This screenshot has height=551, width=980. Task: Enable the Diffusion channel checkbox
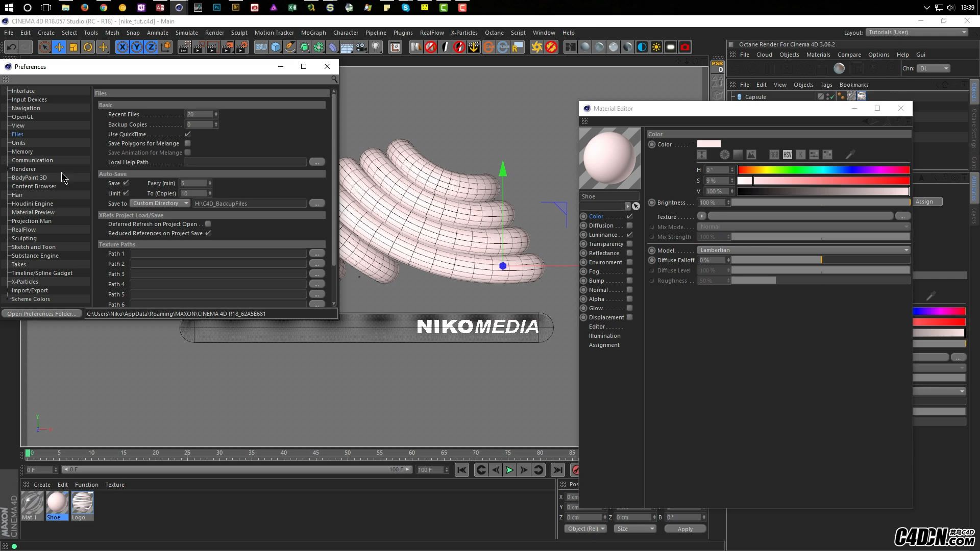pyautogui.click(x=630, y=226)
